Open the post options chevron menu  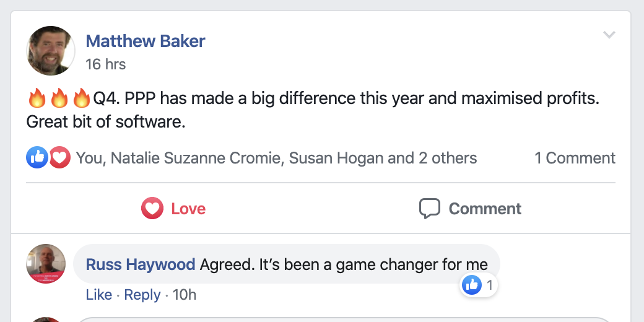point(609,35)
